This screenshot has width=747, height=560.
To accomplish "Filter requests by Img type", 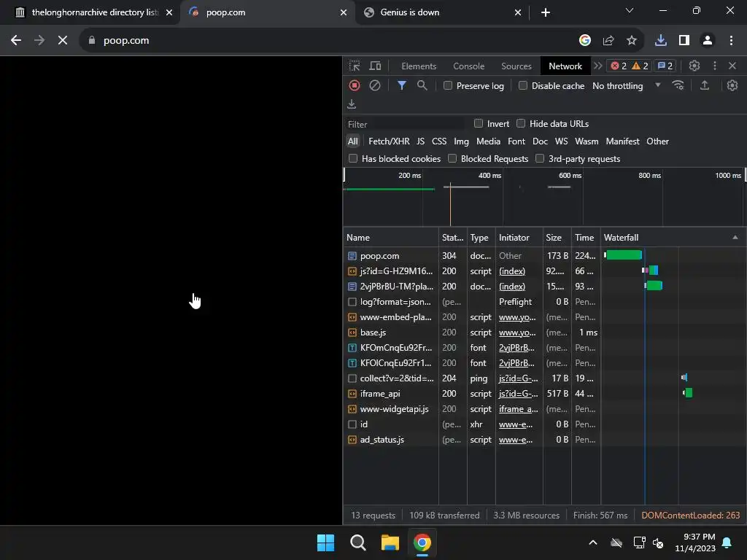I will [x=461, y=141].
